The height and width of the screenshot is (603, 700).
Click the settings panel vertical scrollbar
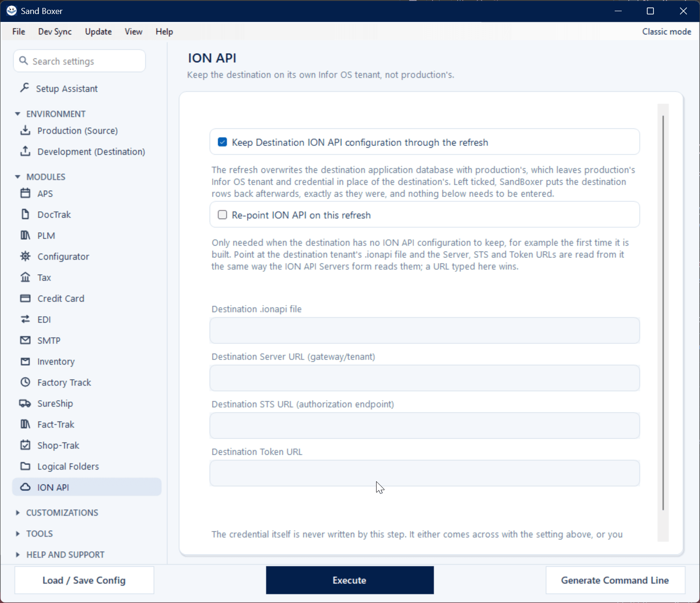(x=663, y=312)
